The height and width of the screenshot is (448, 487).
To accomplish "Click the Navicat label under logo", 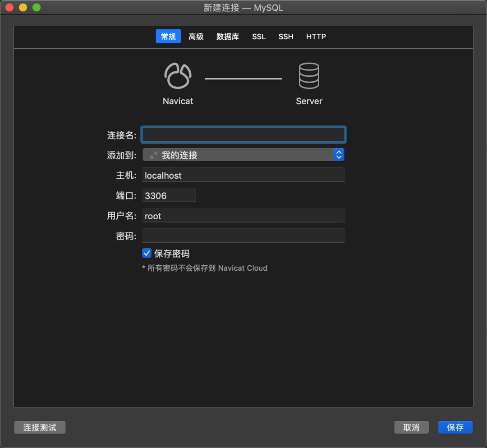I will pos(178,101).
